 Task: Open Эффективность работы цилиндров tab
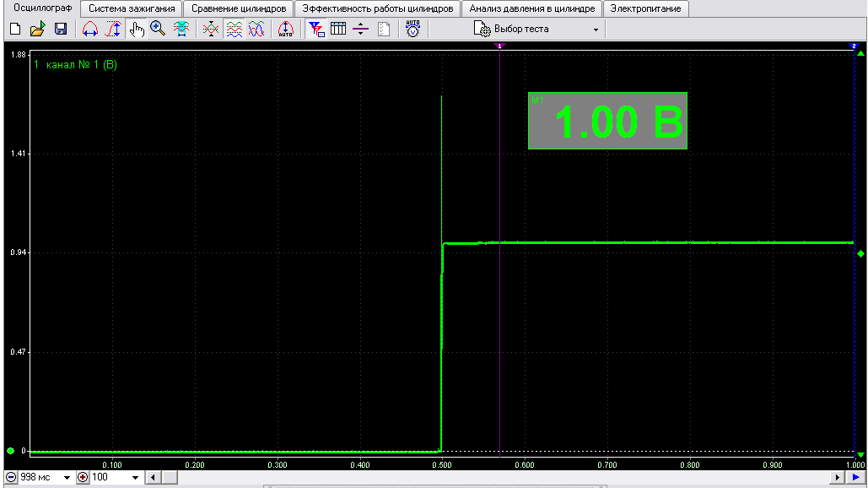[x=378, y=8]
